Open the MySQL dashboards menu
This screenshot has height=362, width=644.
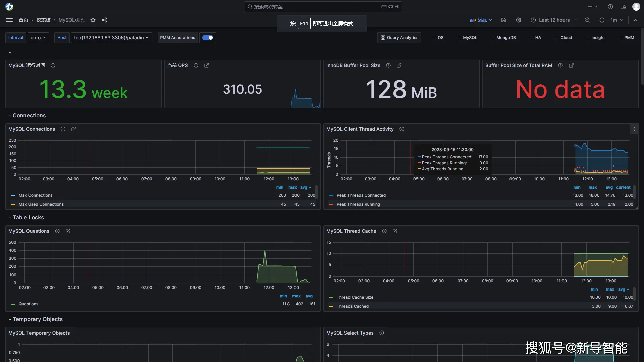467,38
